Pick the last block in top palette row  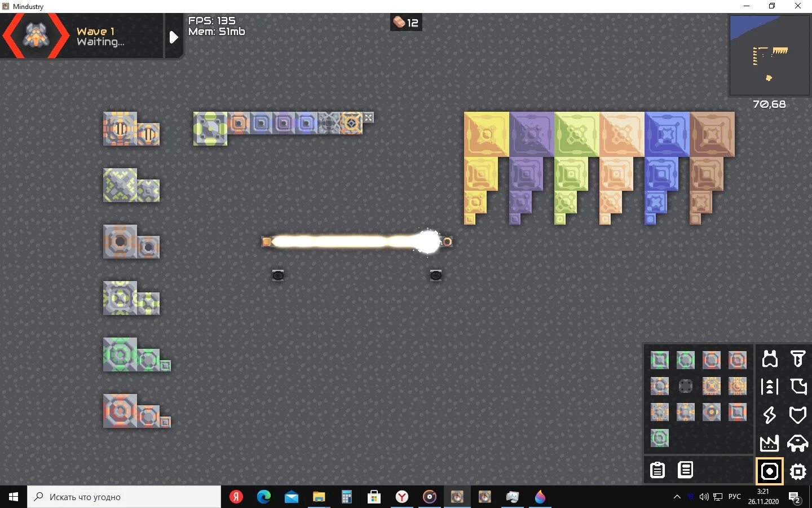(x=737, y=360)
